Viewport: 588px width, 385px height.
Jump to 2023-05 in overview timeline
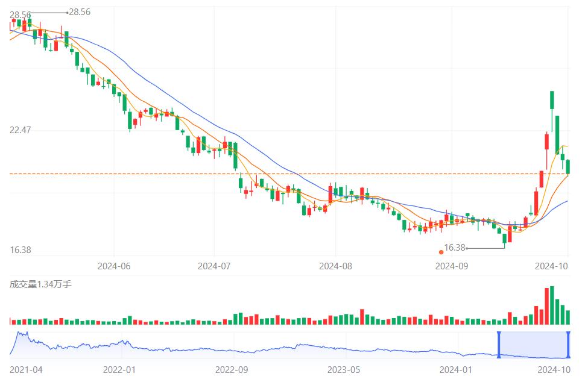[343, 369]
